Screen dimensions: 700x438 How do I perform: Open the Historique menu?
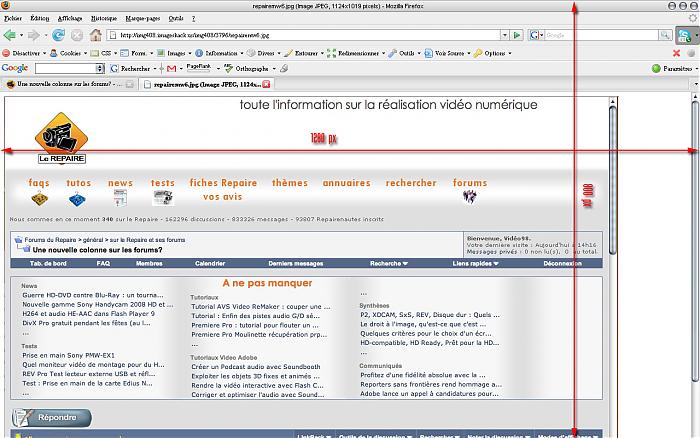coord(104,18)
